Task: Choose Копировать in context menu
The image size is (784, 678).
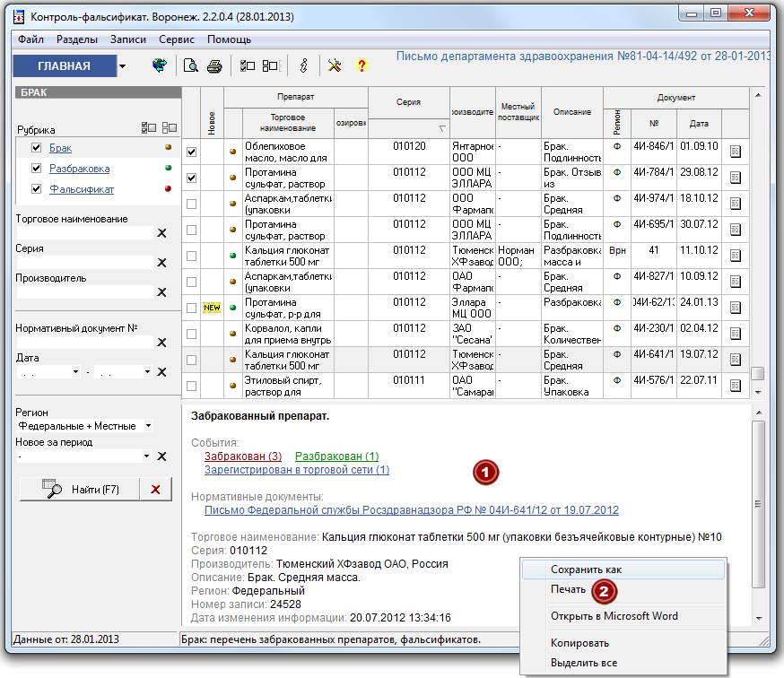Action: coord(623,643)
